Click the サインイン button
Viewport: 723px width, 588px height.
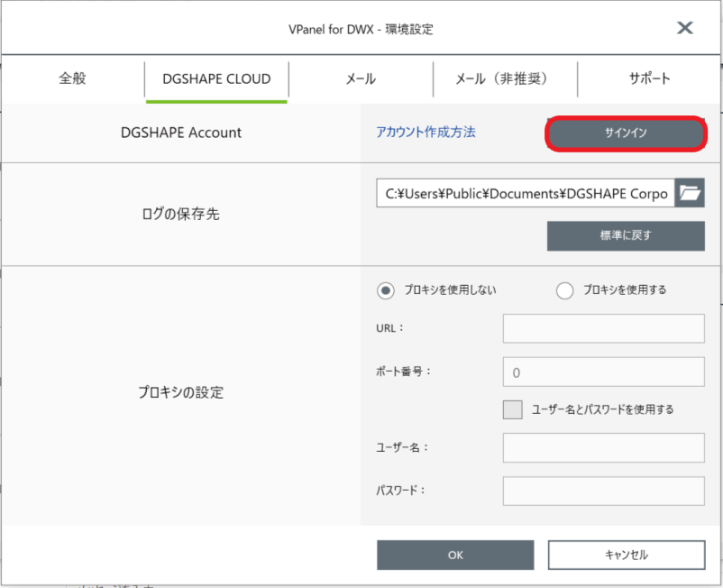coord(626,133)
